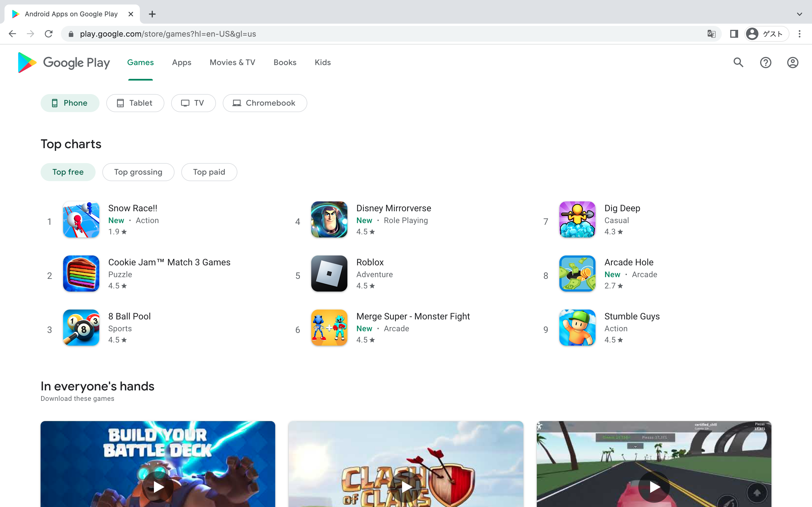This screenshot has height=507, width=812.
Task: Expand the tab search chevron in title bar
Action: tap(799, 14)
